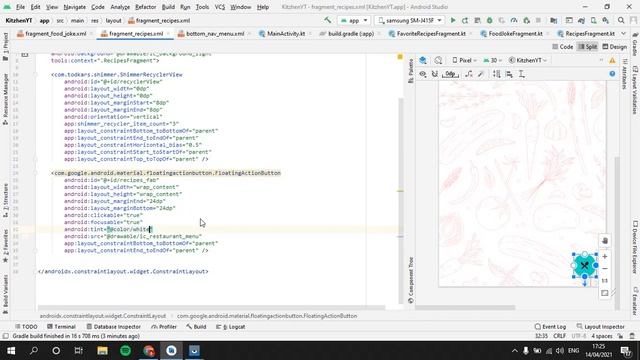This screenshot has height=360, width=640.
Task: Open the Refactor menu
Action: tap(145, 7)
